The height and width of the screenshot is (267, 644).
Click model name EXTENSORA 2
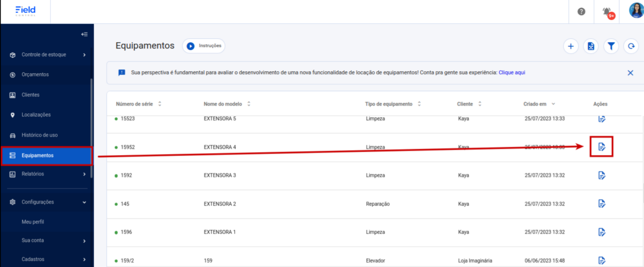220,204
